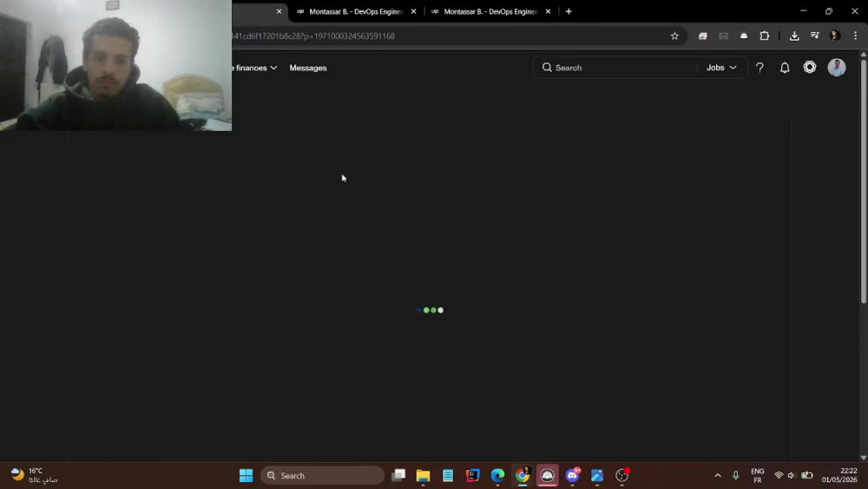The image size is (868, 489).
Task: Expand the finances dropdown menu
Action: pos(256,68)
